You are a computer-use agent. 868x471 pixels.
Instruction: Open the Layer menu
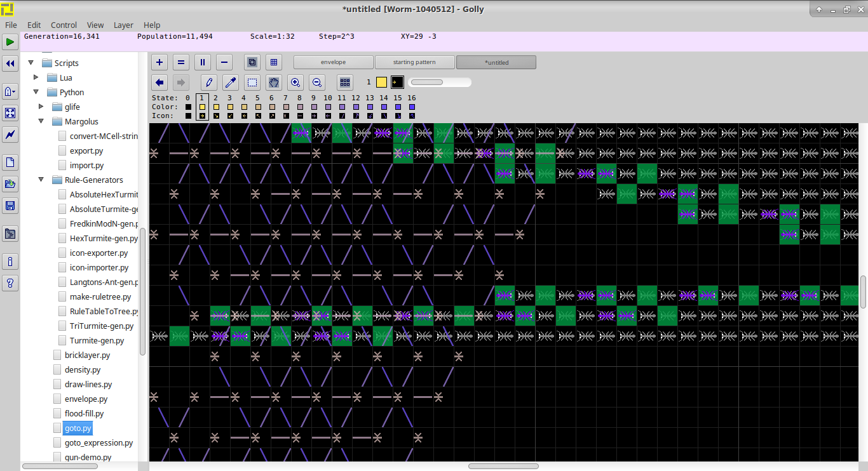(123, 25)
